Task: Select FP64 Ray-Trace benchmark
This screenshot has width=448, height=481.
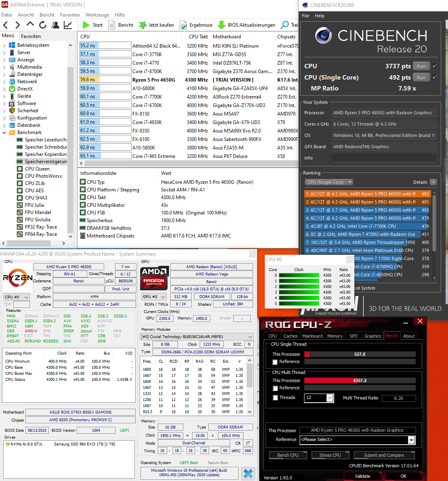Action: [41, 234]
